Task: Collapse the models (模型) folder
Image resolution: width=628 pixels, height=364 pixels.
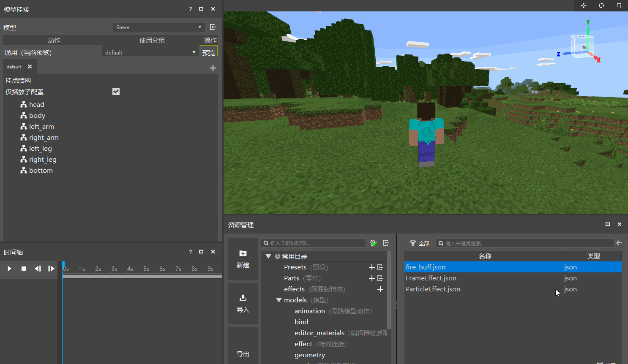Action: coord(279,300)
